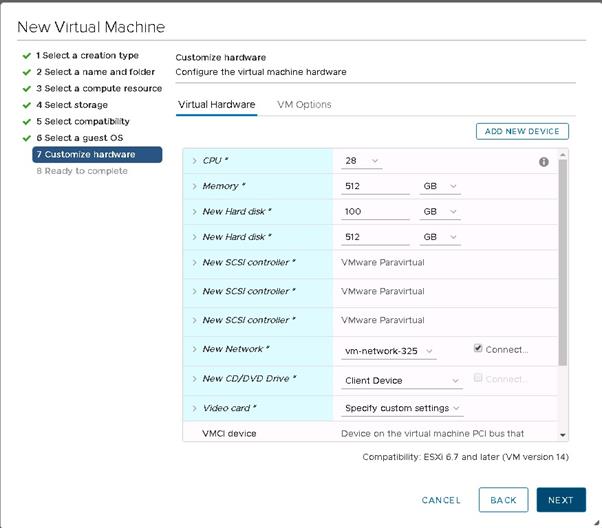This screenshot has width=602, height=528.
Task: Click green checkmark beside Select a creation type
Action: (26, 56)
